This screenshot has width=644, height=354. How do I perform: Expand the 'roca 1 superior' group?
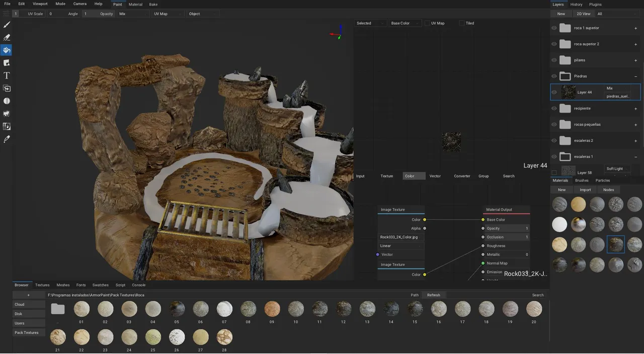[636, 28]
